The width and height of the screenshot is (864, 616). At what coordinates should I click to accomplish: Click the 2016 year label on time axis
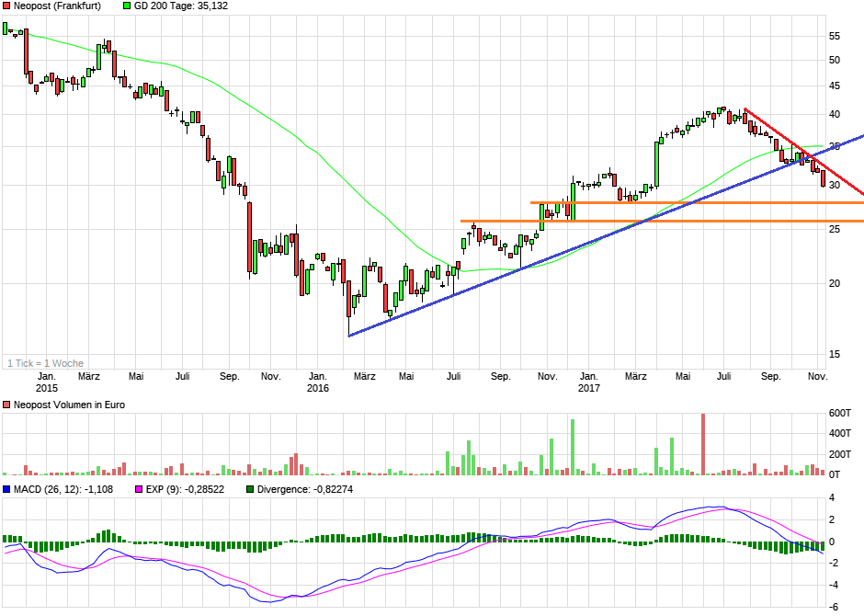click(x=317, y=389)
